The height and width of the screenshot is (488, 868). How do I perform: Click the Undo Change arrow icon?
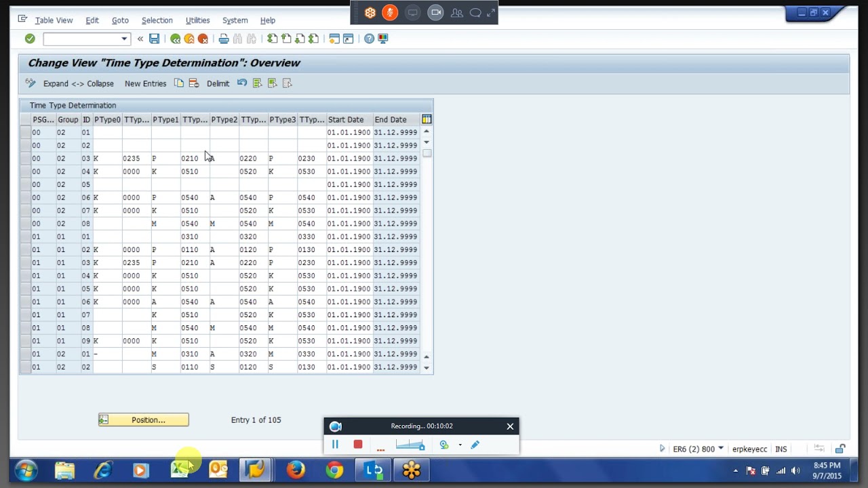click(x=242, y=83)
